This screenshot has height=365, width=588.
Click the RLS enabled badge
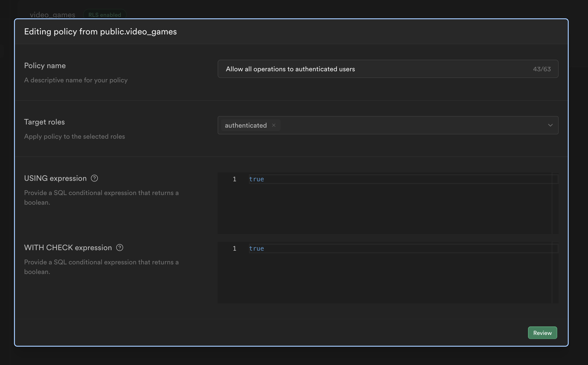coord(105,14)
